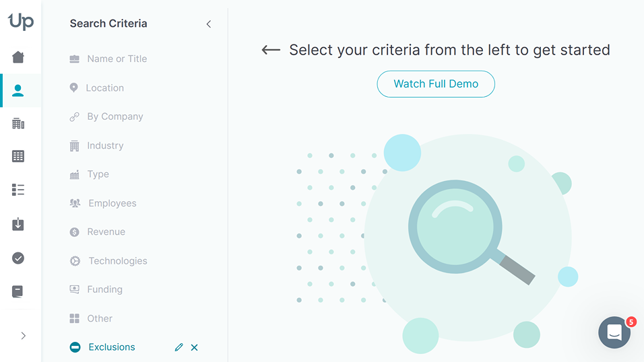Image resolution: width=644 pixels, height=362 pixels.
Task: Select the people search sidebar icon
Action: point(18,90)
